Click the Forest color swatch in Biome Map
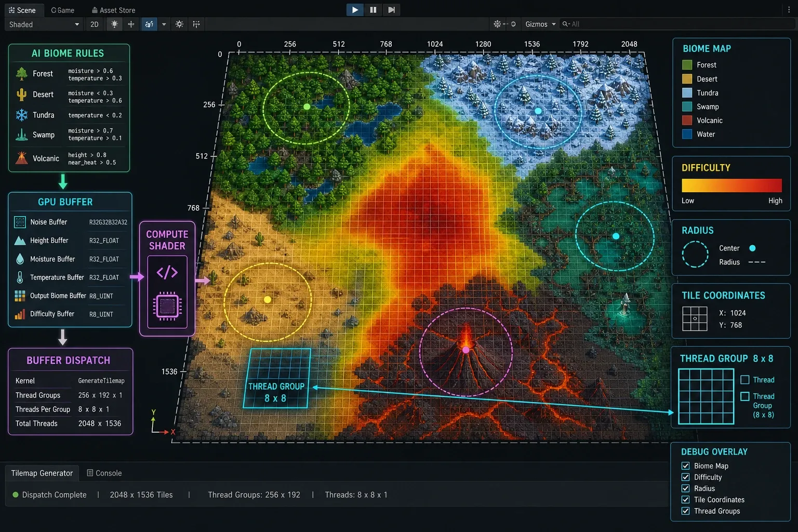798x532 pixels. 687,65
